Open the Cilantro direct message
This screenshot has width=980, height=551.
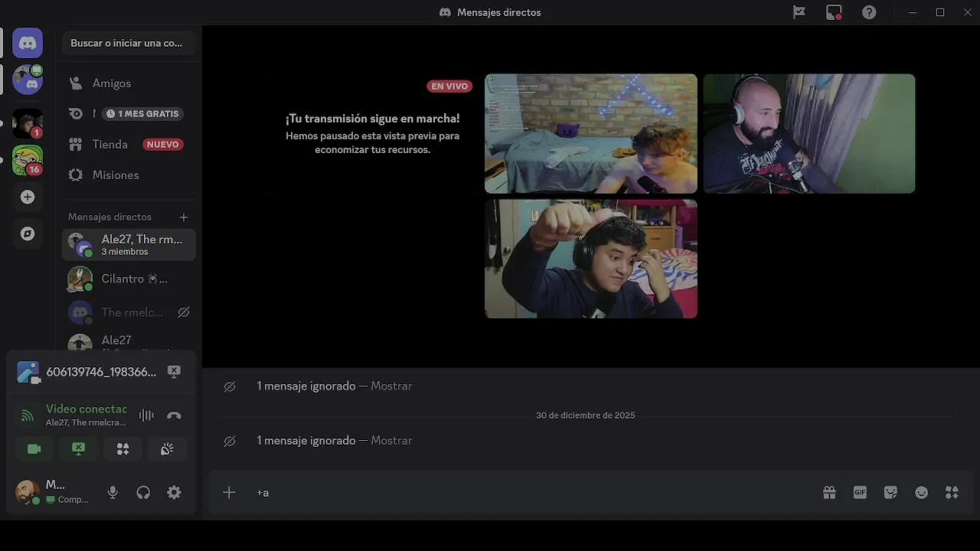coord(129,279)
